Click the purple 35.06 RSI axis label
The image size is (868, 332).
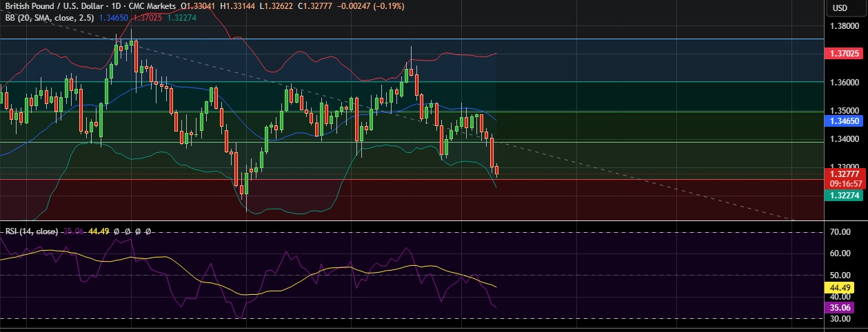(840, 307)
